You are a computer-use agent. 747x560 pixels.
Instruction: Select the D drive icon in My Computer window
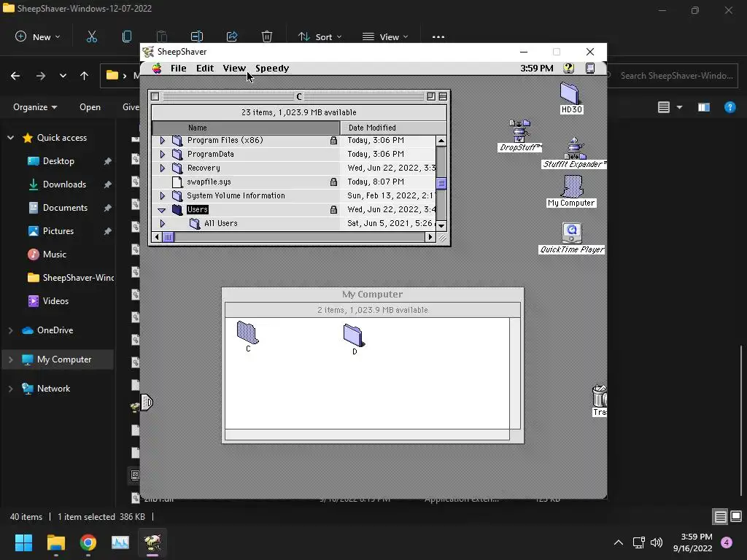point(354,339)
